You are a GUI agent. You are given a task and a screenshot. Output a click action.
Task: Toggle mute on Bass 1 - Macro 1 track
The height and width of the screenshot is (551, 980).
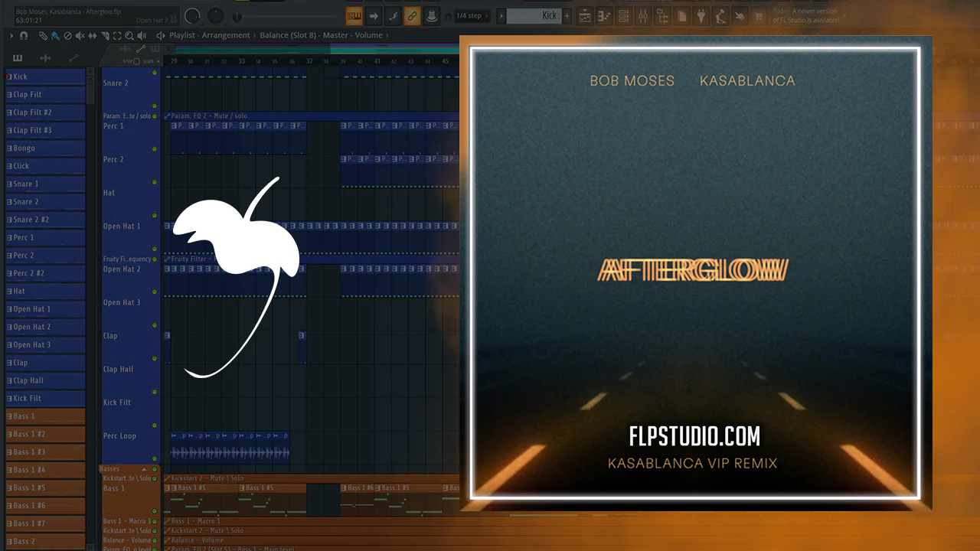(x=155, y=521)
